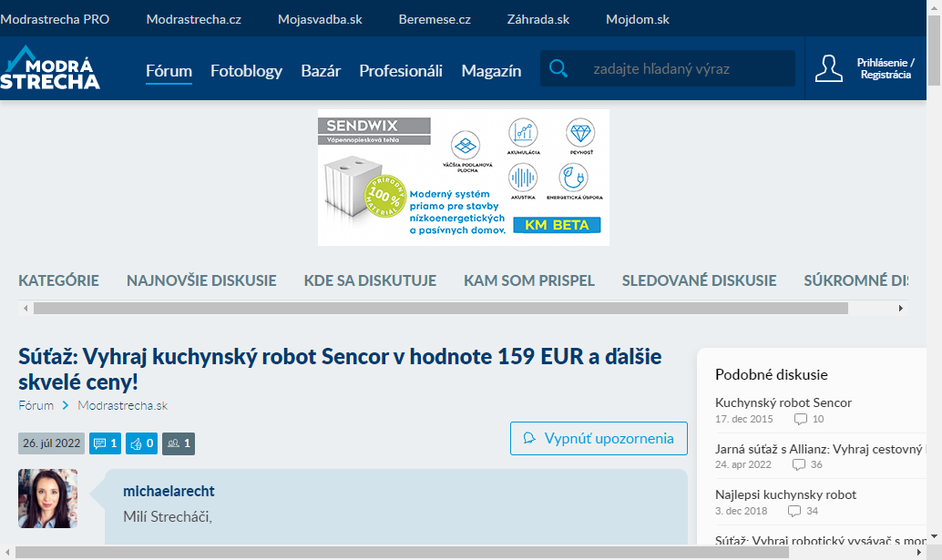Click comment icon for Najlepsi kuchynsky robot
The image size is (942, 560).
click(794, 511)
